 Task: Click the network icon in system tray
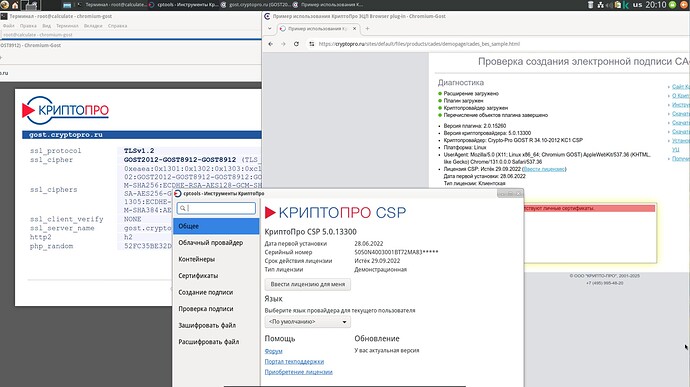coord(601,5)
